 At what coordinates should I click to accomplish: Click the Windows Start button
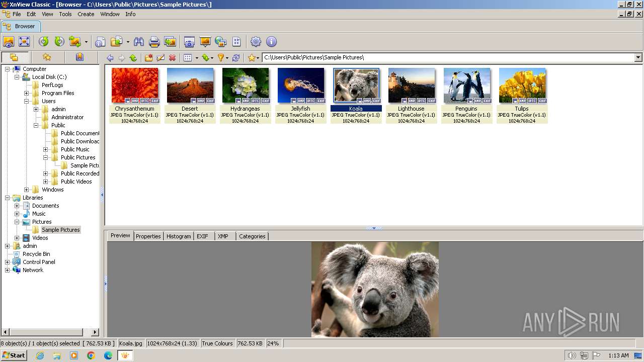coord(14,355)
